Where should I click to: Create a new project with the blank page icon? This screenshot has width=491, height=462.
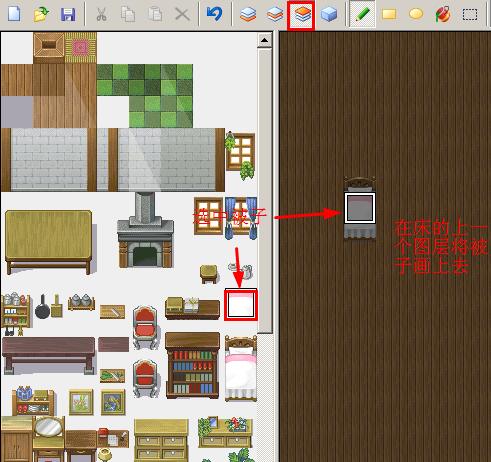[x=14, y=14]
